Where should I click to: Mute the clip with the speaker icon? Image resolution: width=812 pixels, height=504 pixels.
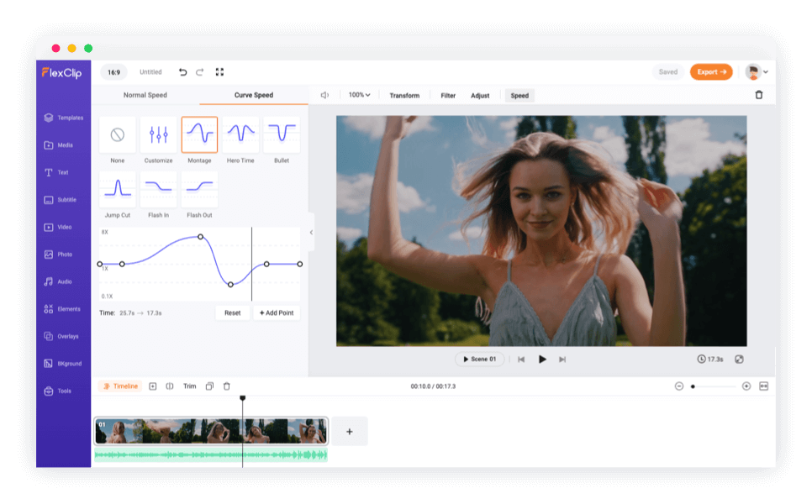coord(324,96)
